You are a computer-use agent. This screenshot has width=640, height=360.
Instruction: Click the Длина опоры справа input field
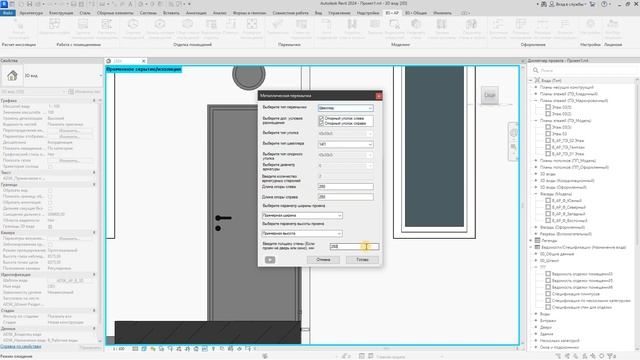[345, 197]
